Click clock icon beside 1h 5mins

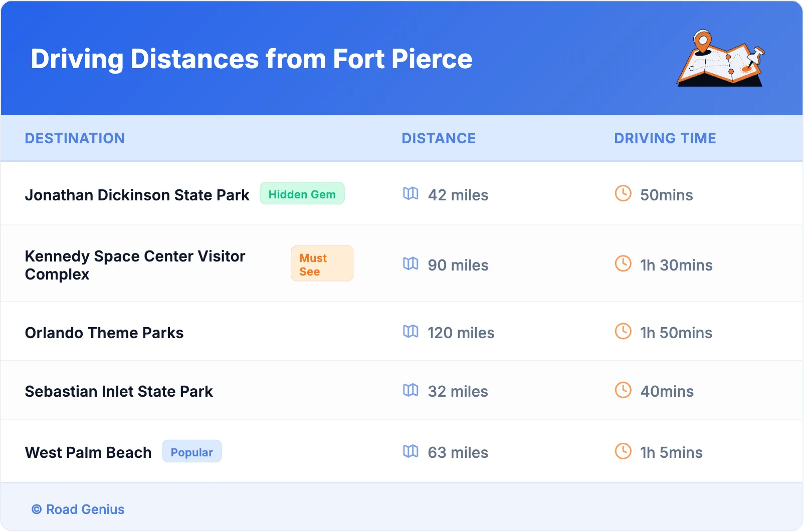623,451
